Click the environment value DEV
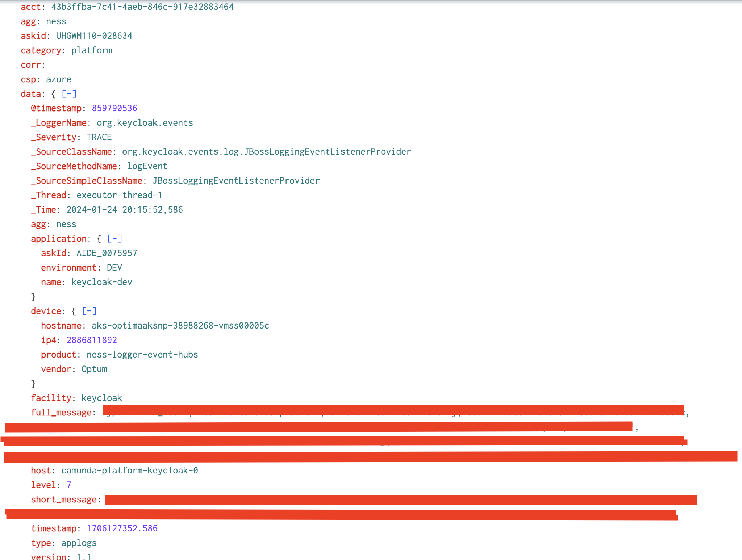The image size is (742, 560). [114, 268]
